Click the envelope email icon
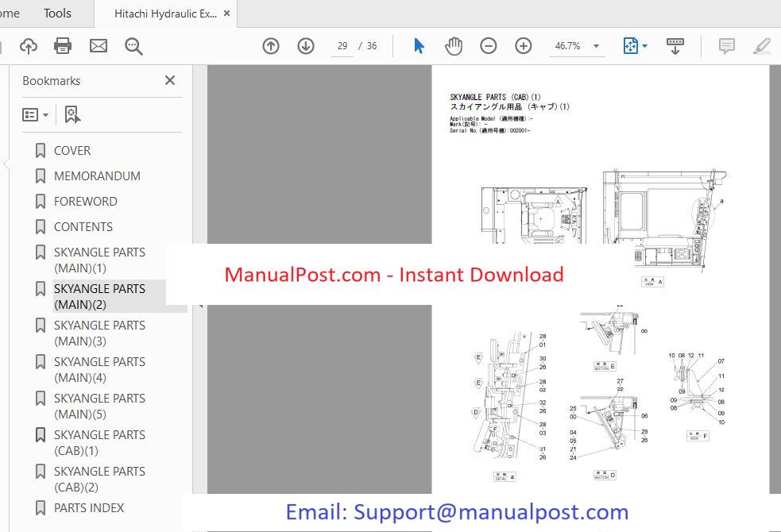Screen dimensions: 781x532 (x=99, y=46)
